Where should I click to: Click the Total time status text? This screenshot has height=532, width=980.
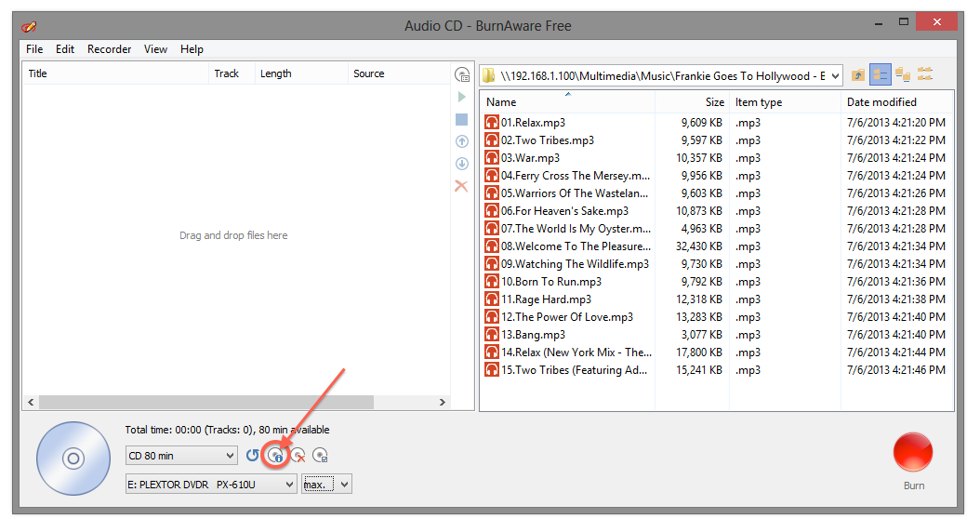227,430
